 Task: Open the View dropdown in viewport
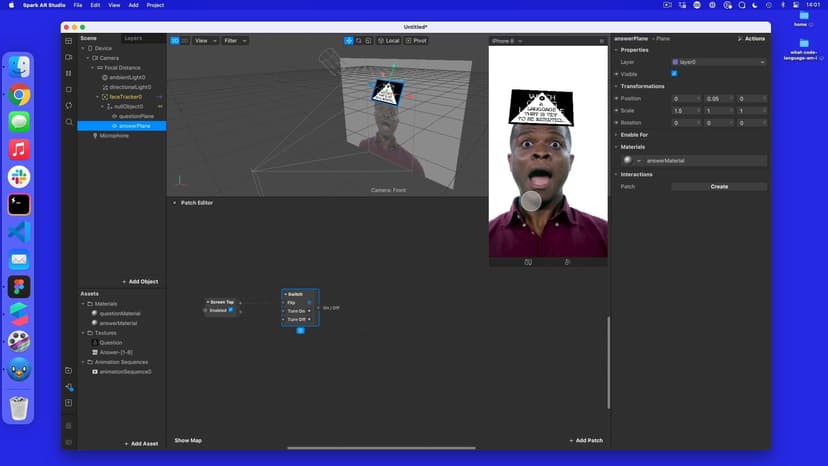pos(205,41)
